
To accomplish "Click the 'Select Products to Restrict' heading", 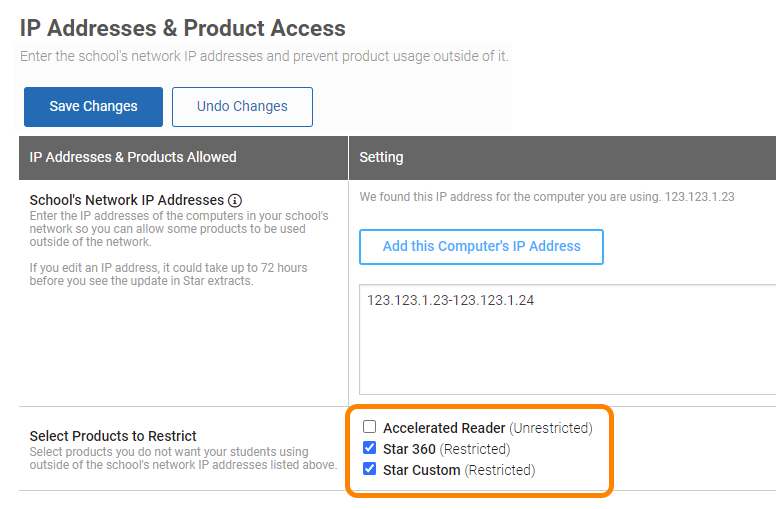I will (113, 436).
